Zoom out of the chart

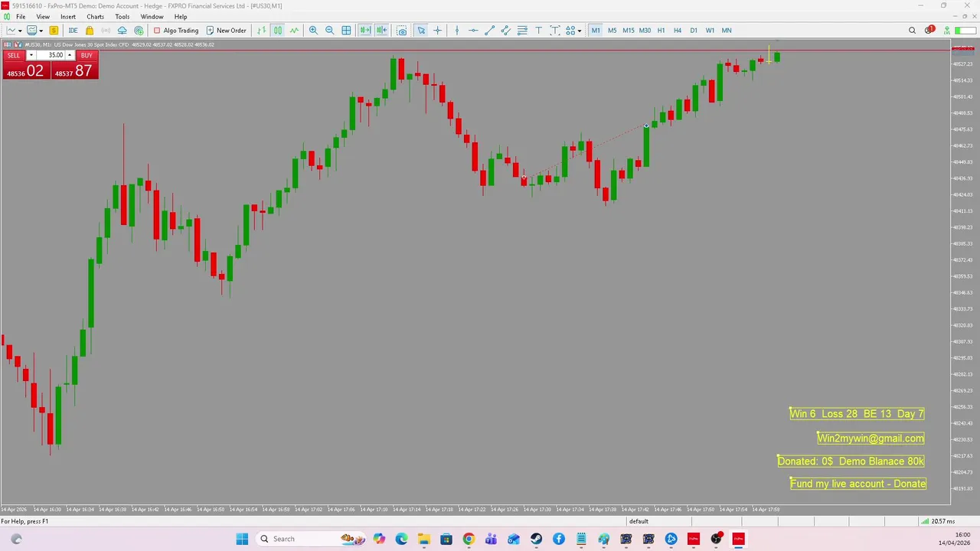330,31
